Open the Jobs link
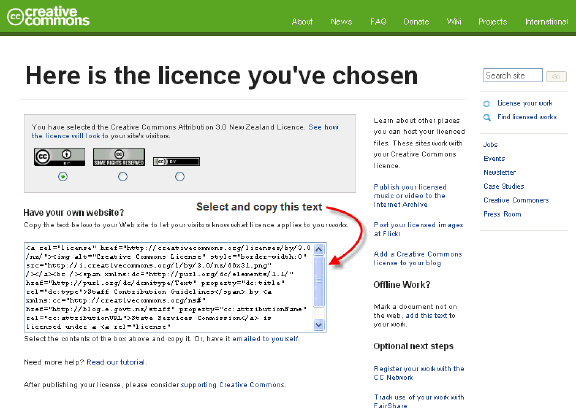 (490, 145)
